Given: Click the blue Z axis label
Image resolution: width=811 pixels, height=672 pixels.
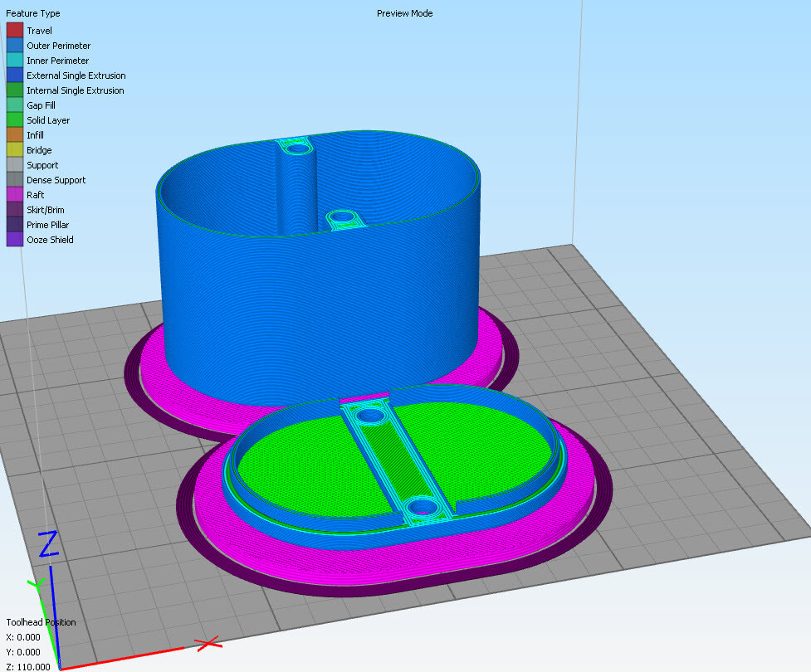Looking at the screenshot, I should tap(48, 543).
